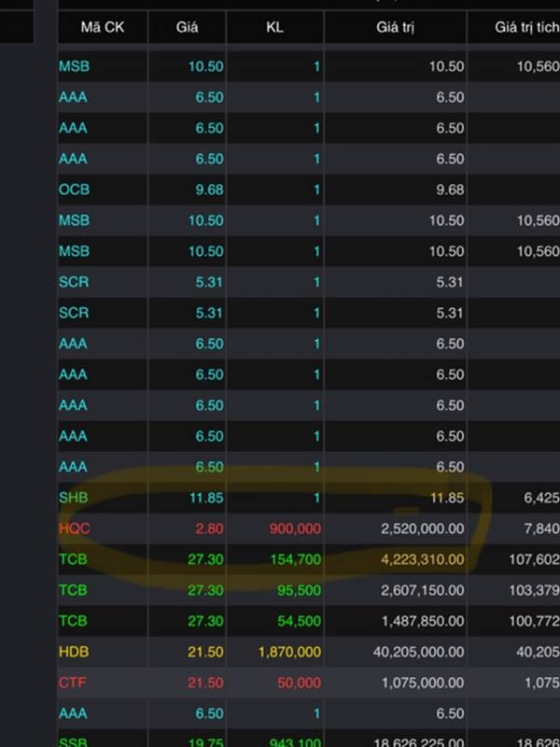Screen dimensions: 560x747
Task: Sort by the Giá trị column header
Action: pyautogui.click(x=395, y=28)
